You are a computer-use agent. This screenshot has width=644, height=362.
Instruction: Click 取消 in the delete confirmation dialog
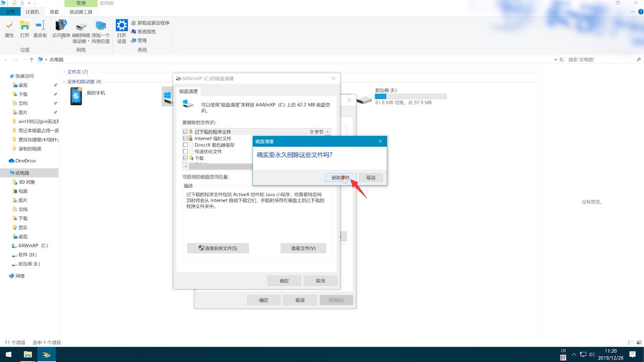[x=371, y=178]
